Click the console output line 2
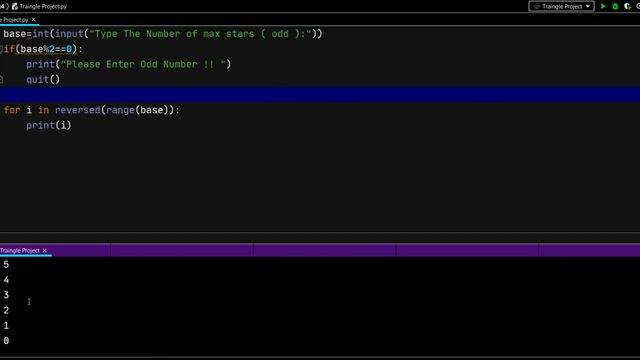Image resolution: width=640 pixels, height=360 pixels. pos(6,310)
